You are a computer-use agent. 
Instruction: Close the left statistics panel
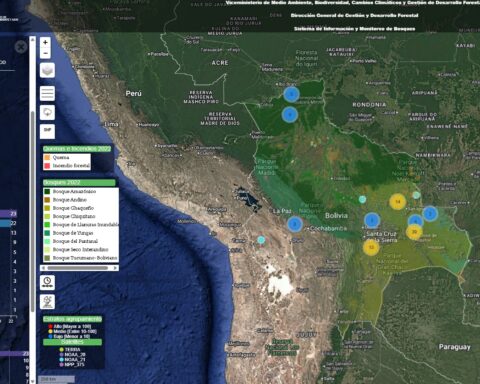click(21, 47)
